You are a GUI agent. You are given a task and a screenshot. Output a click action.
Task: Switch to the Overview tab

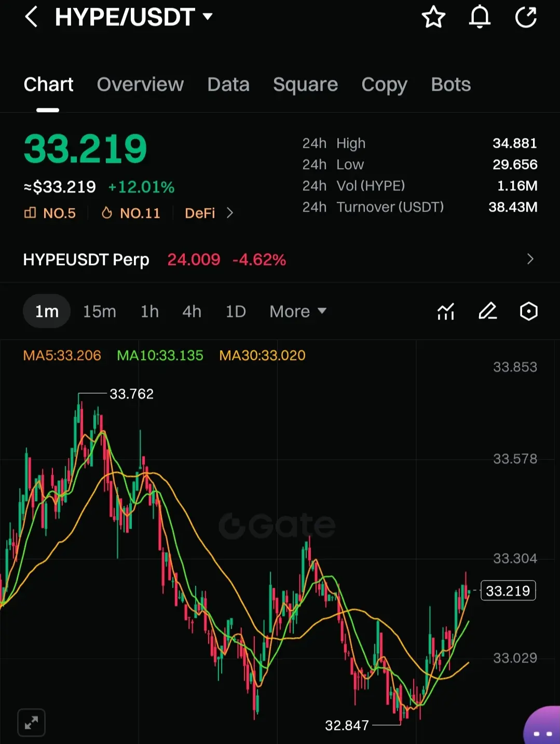[140, 84]
